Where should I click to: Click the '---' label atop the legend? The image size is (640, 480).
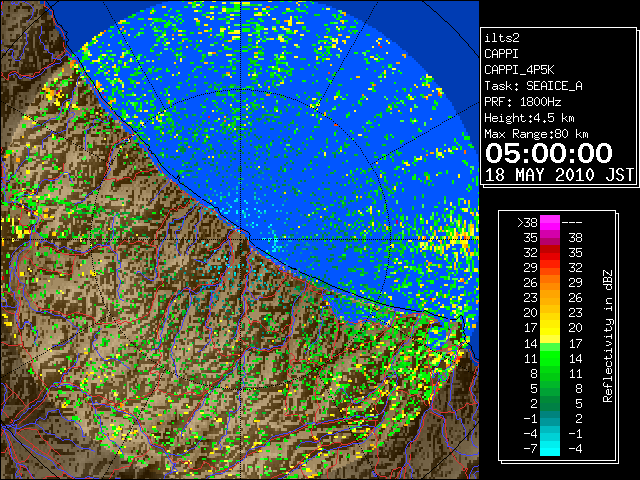[572, 222]
